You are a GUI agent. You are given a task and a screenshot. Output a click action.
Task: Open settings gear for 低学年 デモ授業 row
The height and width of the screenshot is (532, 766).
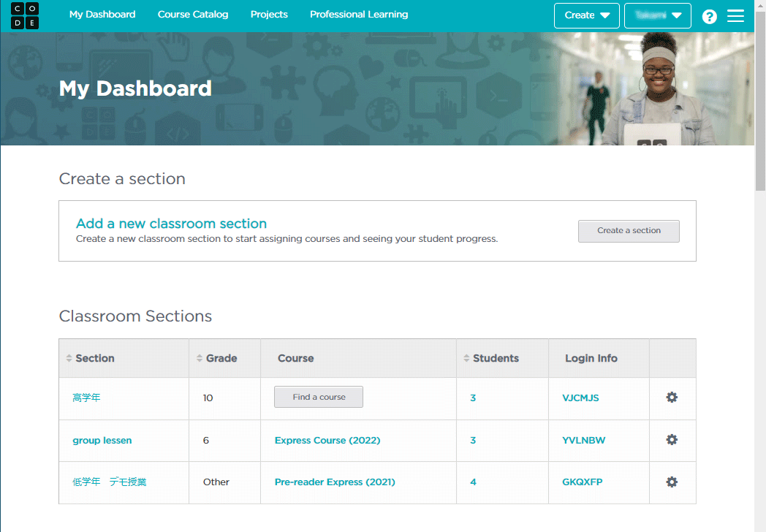pos(672,482)
